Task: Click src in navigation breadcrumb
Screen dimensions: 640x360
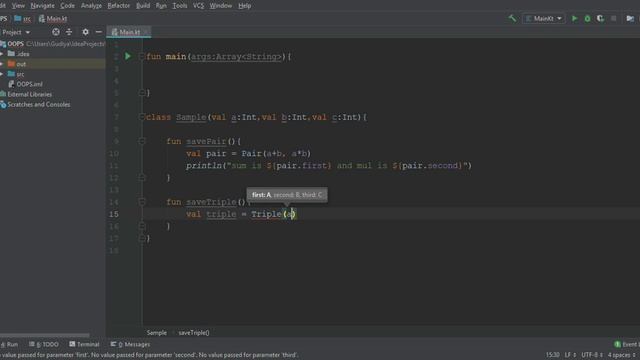Action: point(23,19)
